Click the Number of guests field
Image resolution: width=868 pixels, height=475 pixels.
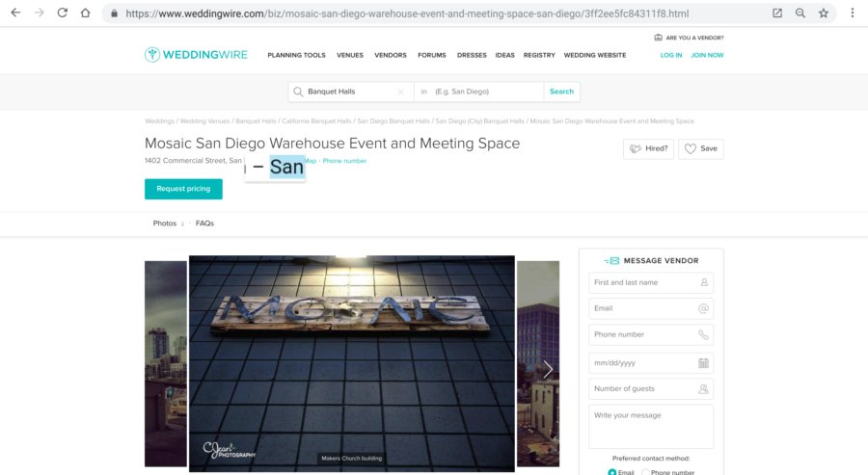click(x=651, y=388)
